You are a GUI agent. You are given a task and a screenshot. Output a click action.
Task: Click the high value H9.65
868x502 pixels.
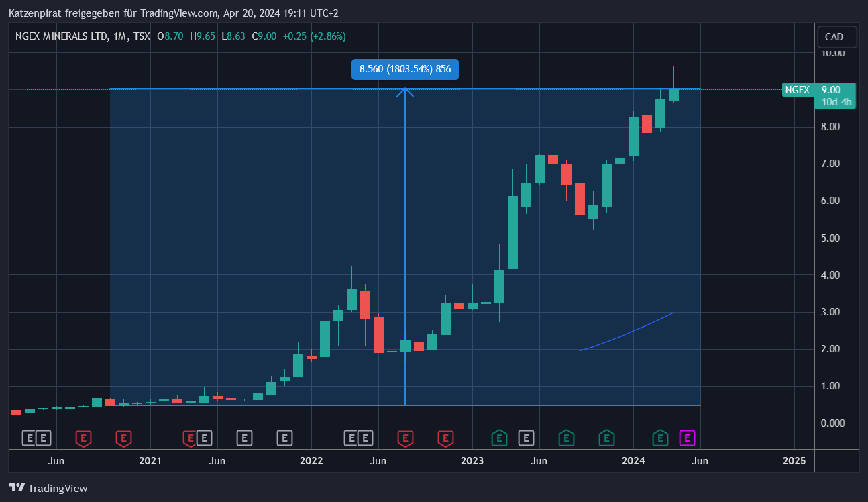click(203, 36)
